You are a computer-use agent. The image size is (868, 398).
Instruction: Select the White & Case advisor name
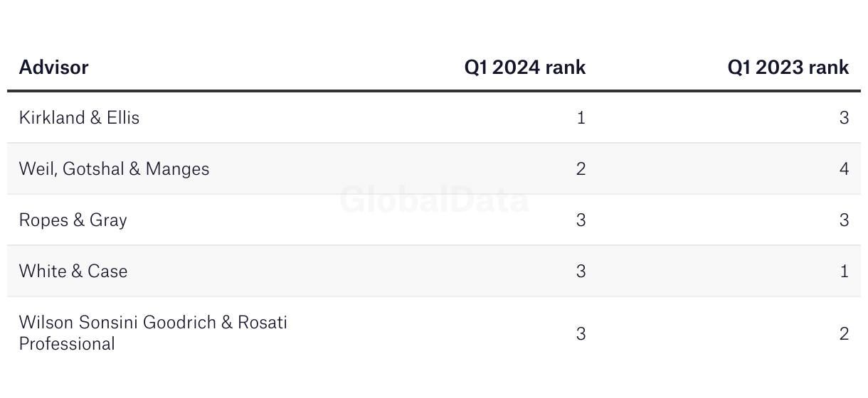tap(73, 271)
